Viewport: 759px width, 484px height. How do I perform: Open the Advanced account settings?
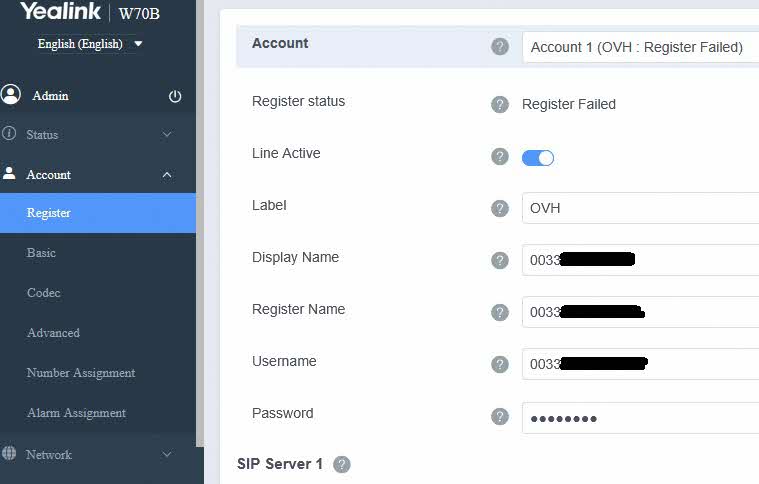[x=53, y=333]
